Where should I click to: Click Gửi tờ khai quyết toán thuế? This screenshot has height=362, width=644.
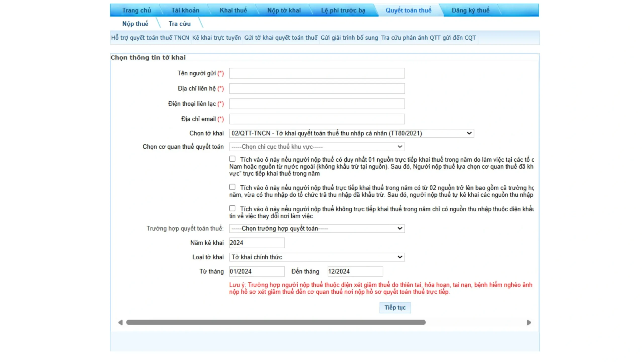(x=281, y=38)
